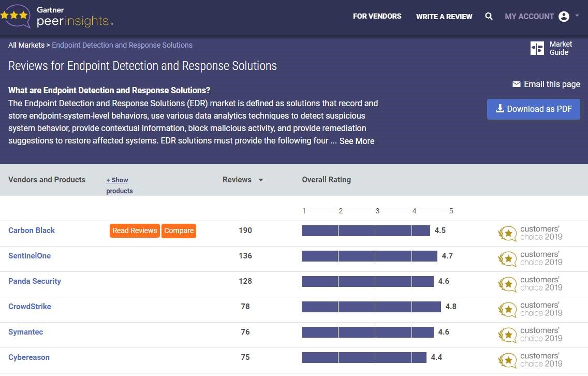Click SentinelOne 4.7 rating bar
The height and width of the screenshot is (376, 588).
[x=370, y=256]
